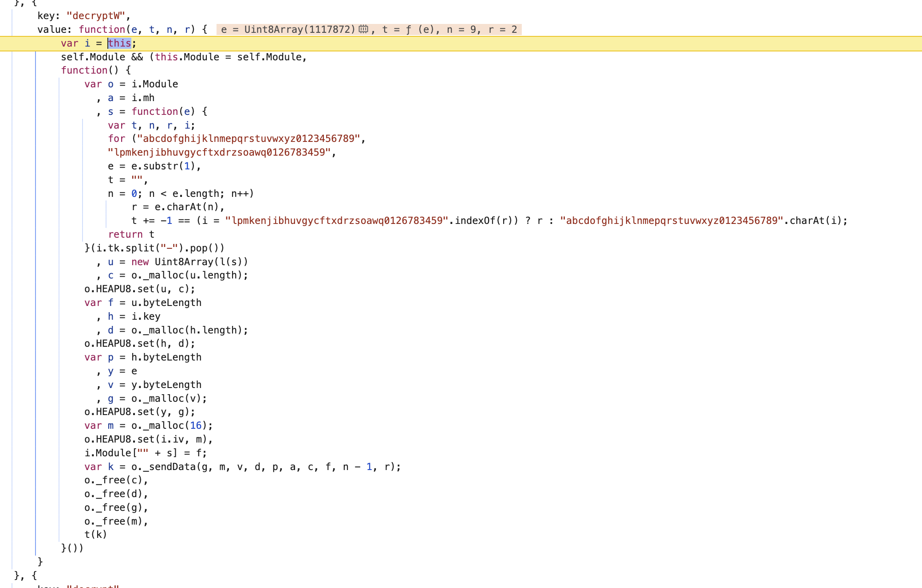
Task: Click the t(k) callback invocation
Action: click(x=95, y=534)
